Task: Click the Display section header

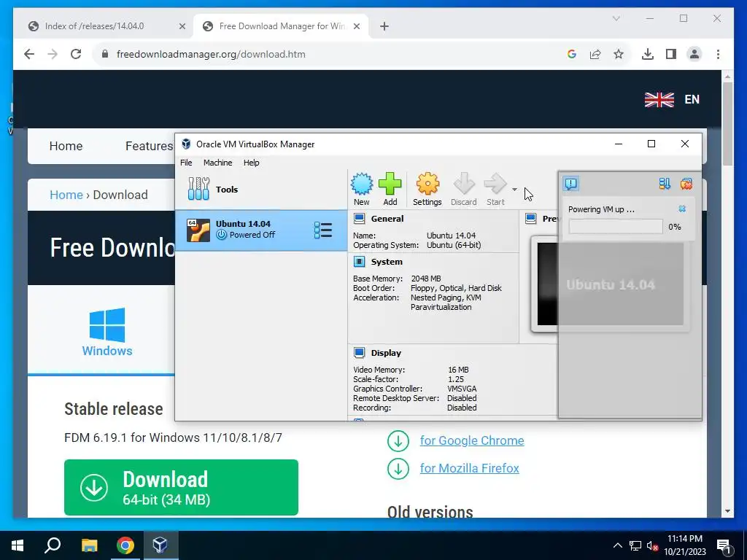Action: (386, 353)
